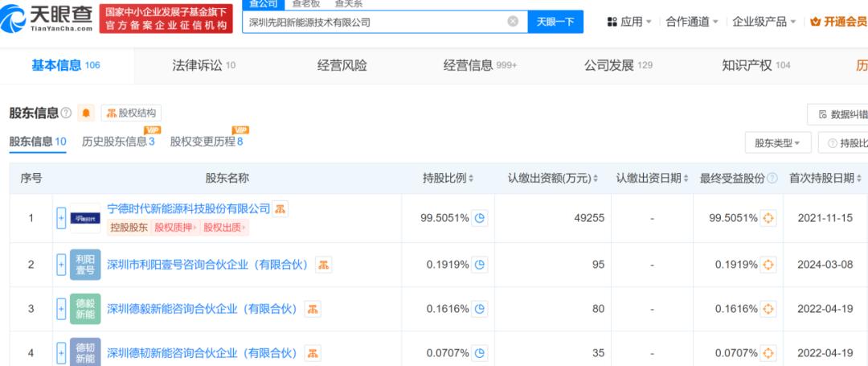868x366 pixels.
Task: Open 深圳市利阳壹号咨询合伙企业 link
Action: [x=208, y=265]
